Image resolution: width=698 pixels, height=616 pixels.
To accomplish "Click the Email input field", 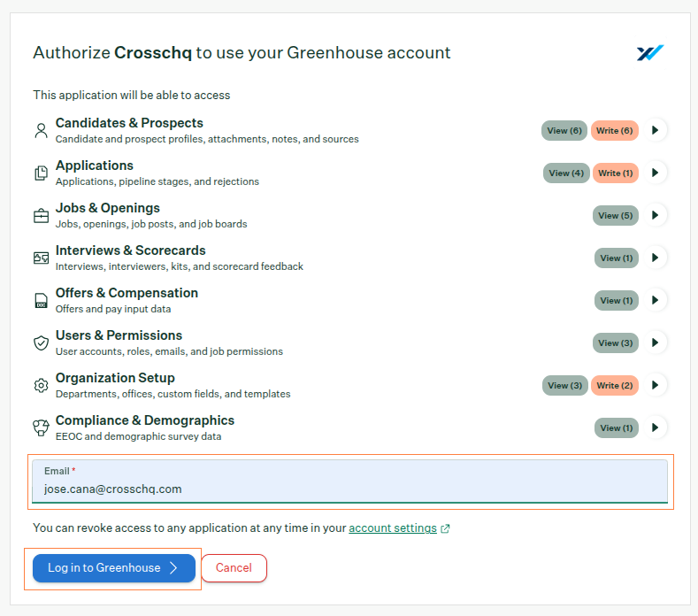I will coord(349,481).
